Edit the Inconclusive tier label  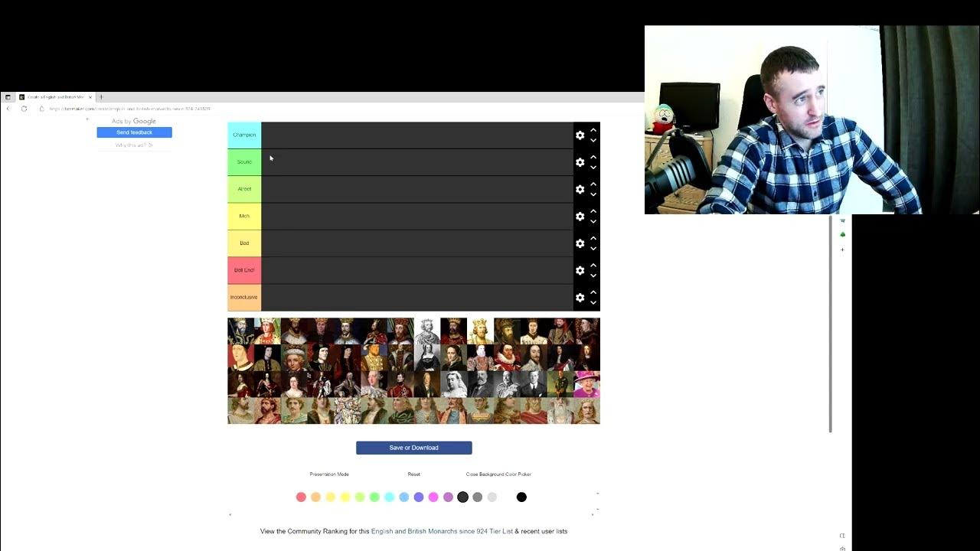tap(244, 297)
